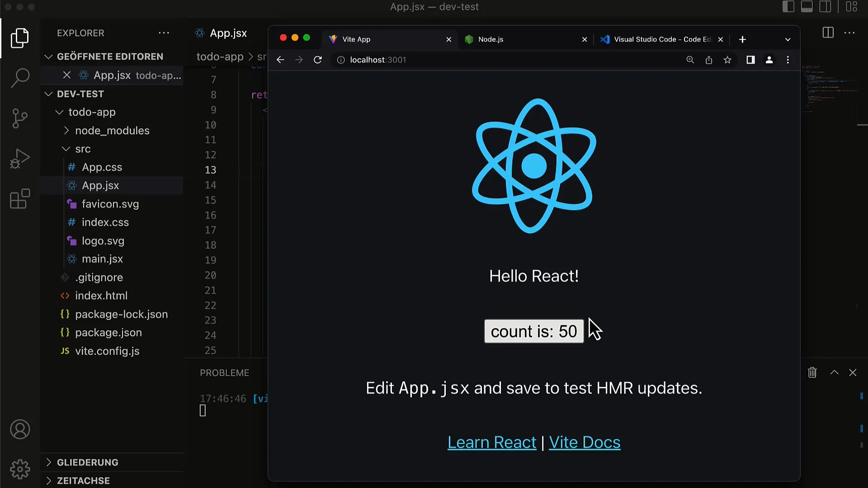868x488 pixels.
Task: Select App.jsx in the src folder
Action: 112,185
